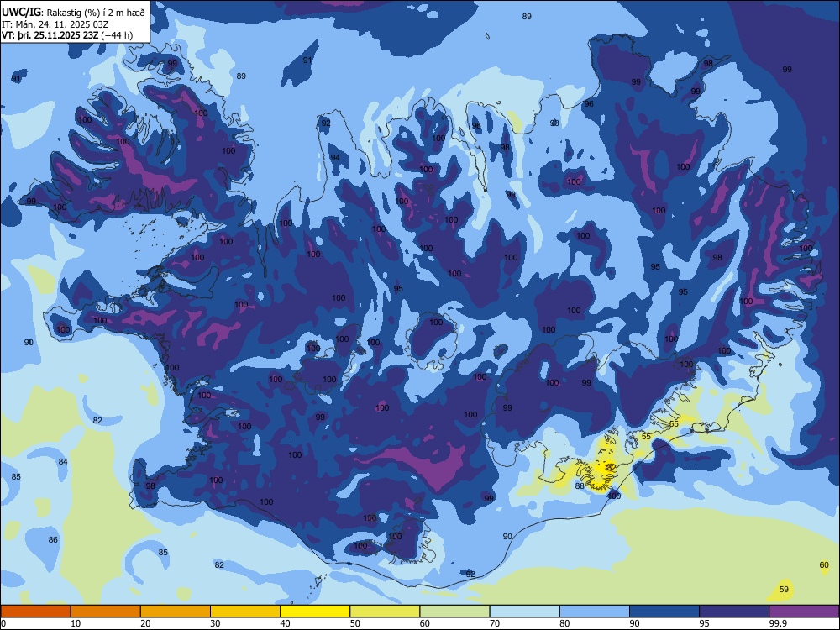Click the dark orange 0–10 legend color block
The image size is (840, 630).
(x=35, y=612)
